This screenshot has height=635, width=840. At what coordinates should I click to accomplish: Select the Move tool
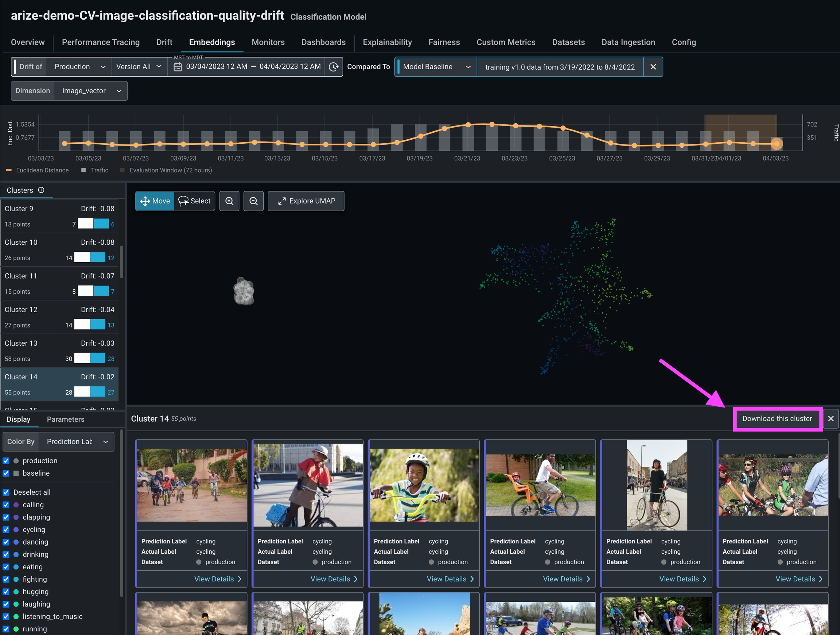coord(155,201)
